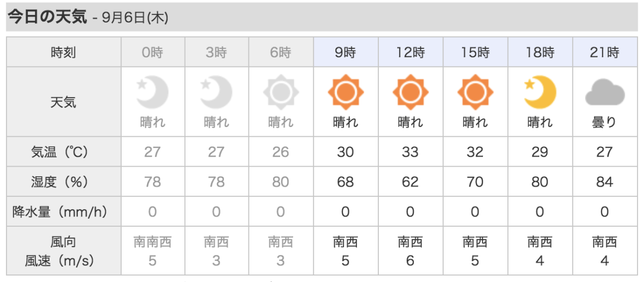Image resolution: width=644 pixels, height=282 pixels.
Task: Click the 曇り label under 21時
Action: [x=604, y=122]
